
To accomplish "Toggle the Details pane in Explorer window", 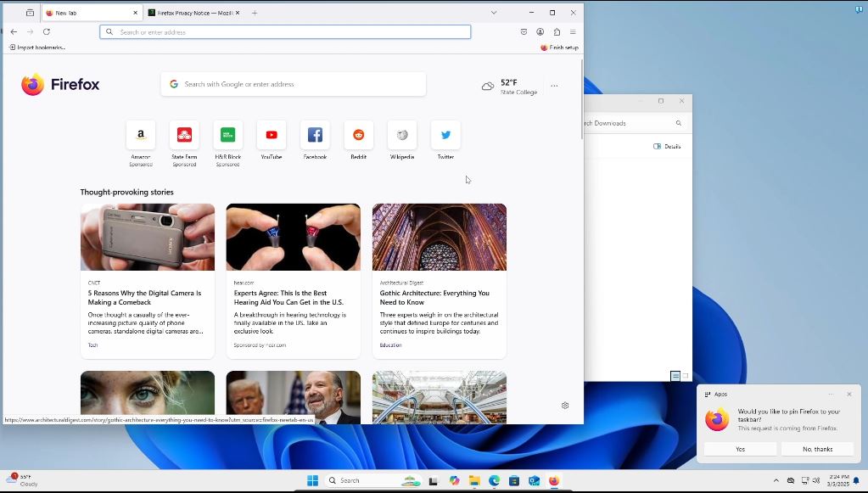I will [x=667, y=147].
